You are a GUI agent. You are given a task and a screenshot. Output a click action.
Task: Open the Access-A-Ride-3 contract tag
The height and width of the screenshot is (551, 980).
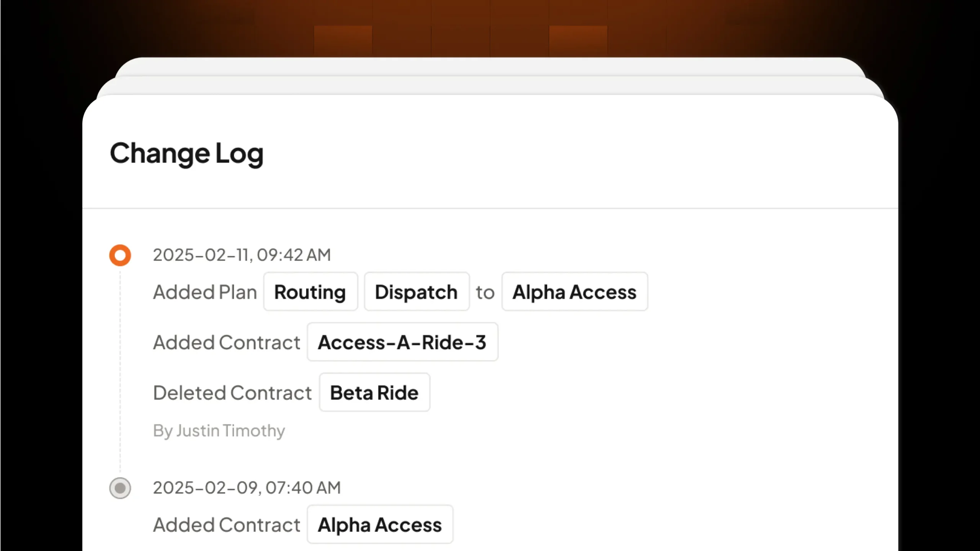(402, 342)
